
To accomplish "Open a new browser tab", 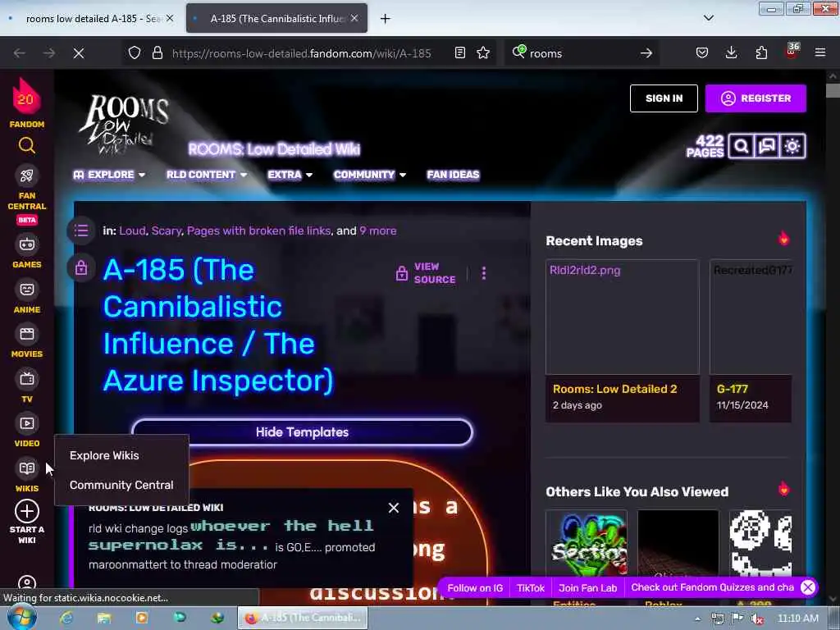I will click(386, 19).
